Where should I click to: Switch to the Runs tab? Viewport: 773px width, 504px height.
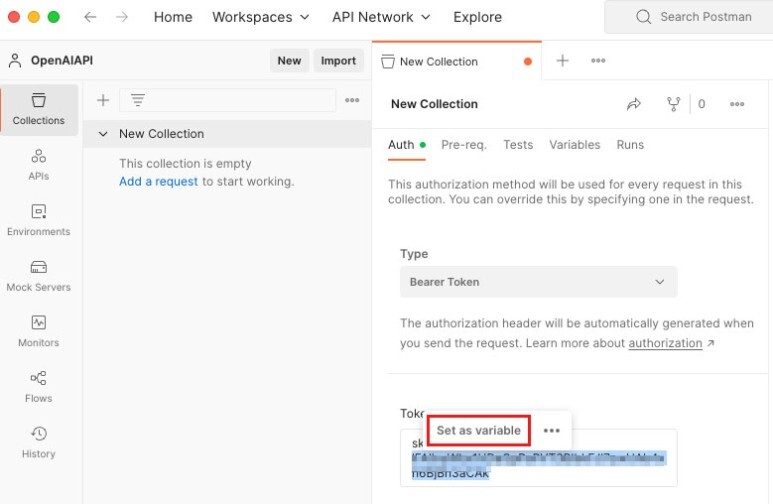(x=630, y=145)
